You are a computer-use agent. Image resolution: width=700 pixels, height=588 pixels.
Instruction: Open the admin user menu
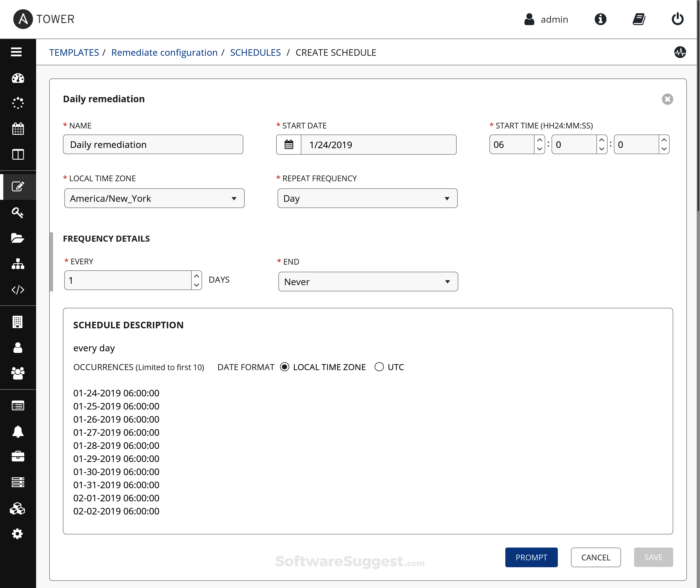point(546,19)
